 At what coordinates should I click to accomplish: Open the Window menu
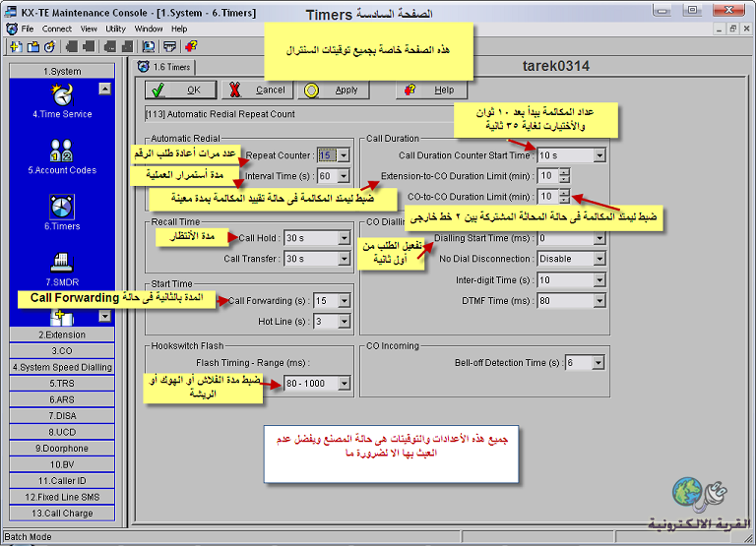[149, 29]
